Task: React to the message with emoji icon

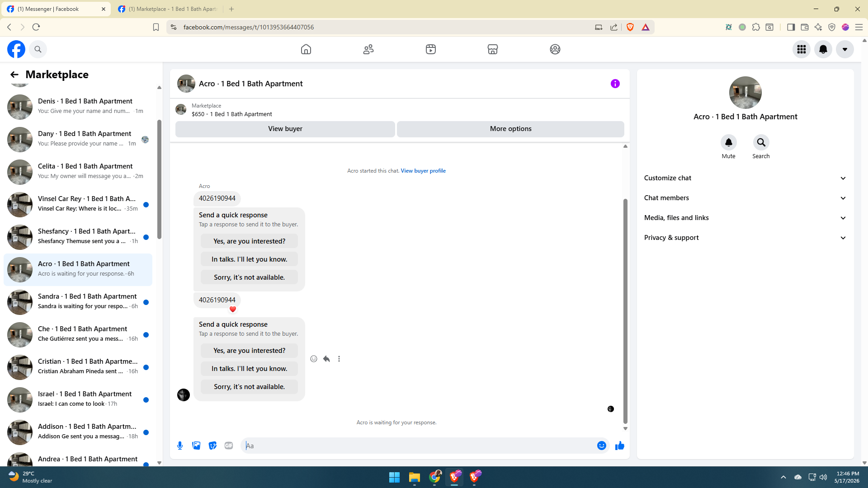Action: (x=314, y=359)
